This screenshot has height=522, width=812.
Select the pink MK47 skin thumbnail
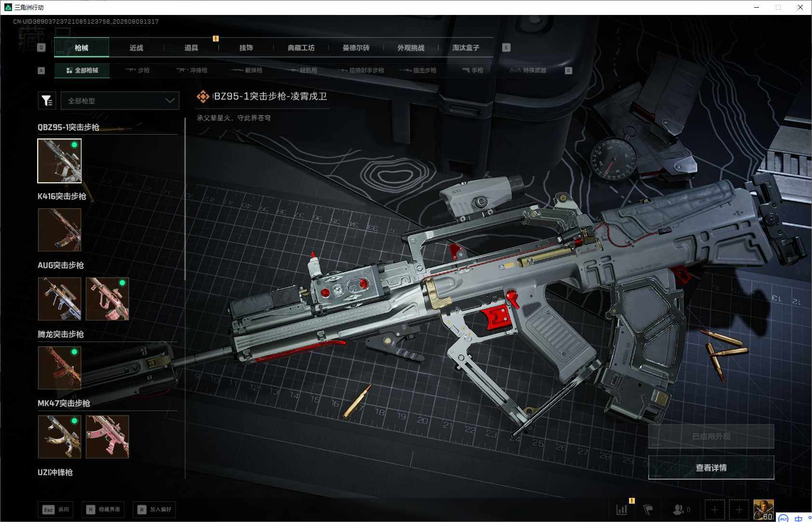(x=107, y=437)
